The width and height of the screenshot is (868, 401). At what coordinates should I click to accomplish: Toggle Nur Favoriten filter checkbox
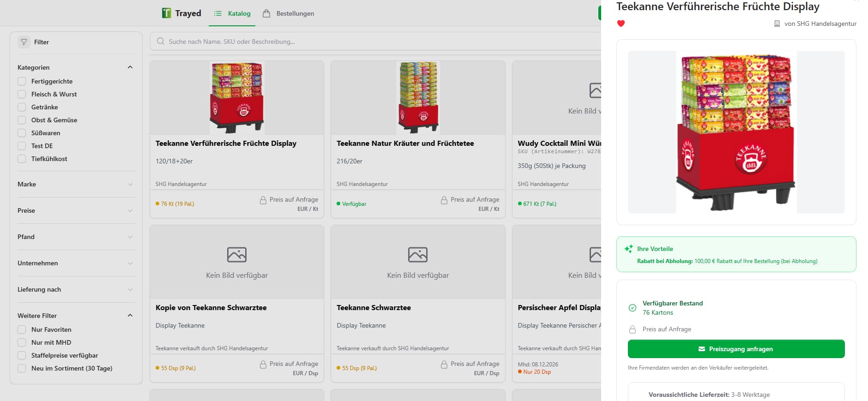[x=22, y=329]
